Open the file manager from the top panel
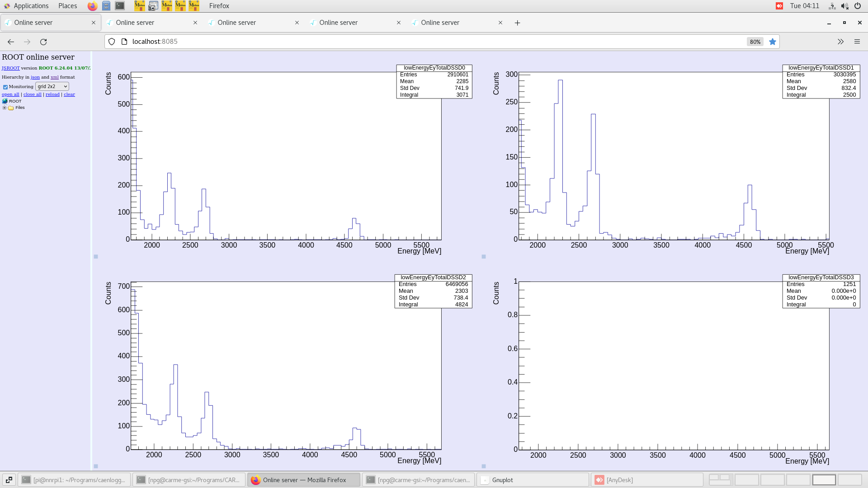 [x=106, y=6]
